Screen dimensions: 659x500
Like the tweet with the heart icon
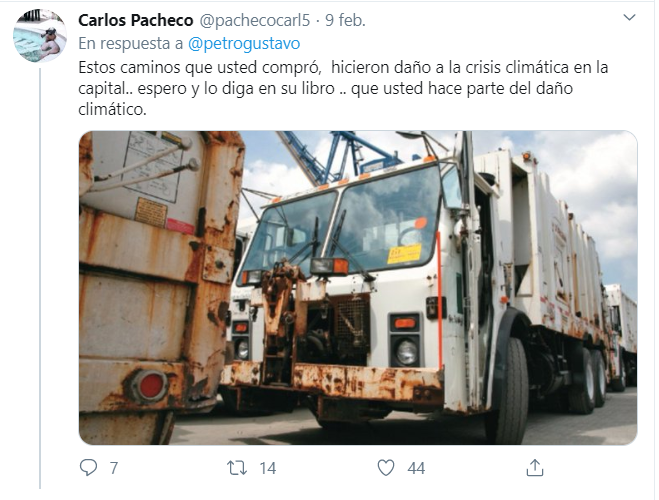point(386,468)
